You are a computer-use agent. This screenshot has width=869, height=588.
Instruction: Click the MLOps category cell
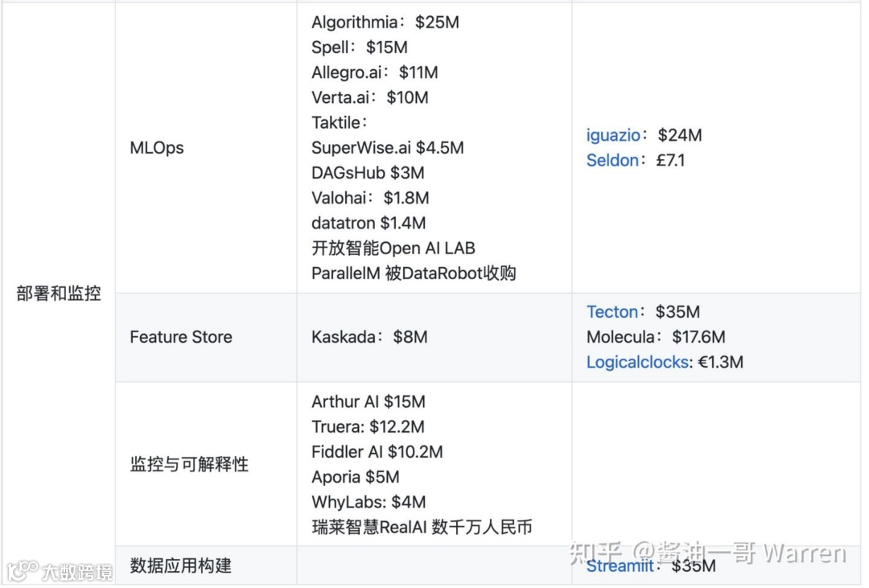157,148
